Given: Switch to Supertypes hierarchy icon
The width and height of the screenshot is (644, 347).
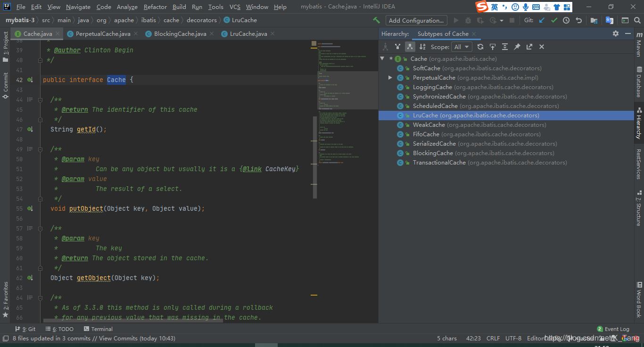Looking at the screenshot, I should pos(398,47).
